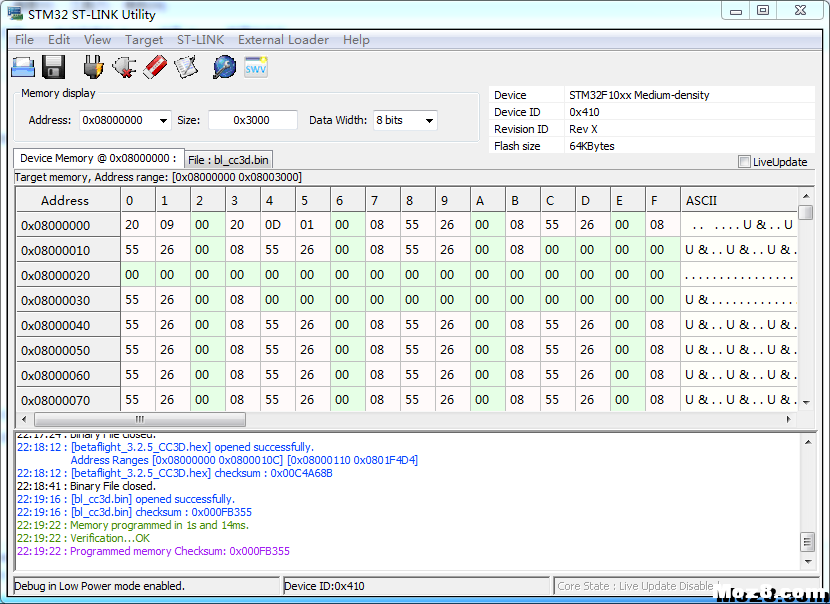Viewport: 830px width, 604px height.
Task: Select row address 0x08000040
Action: click(68, 325)
